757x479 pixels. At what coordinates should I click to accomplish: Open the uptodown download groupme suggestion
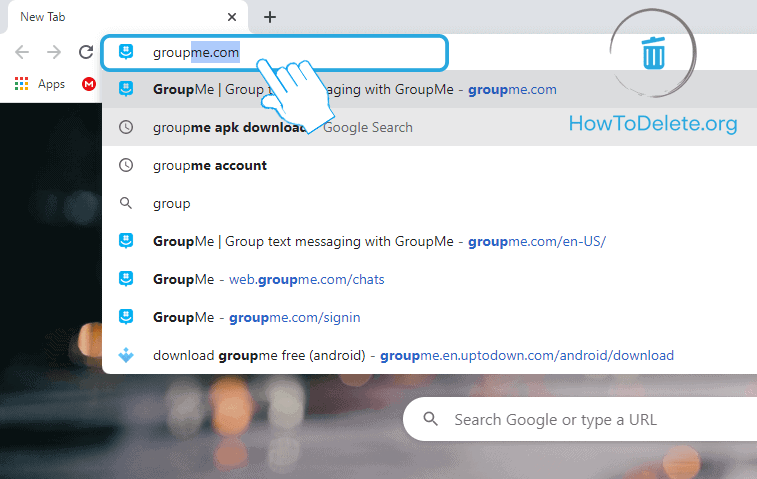point(430,355)
